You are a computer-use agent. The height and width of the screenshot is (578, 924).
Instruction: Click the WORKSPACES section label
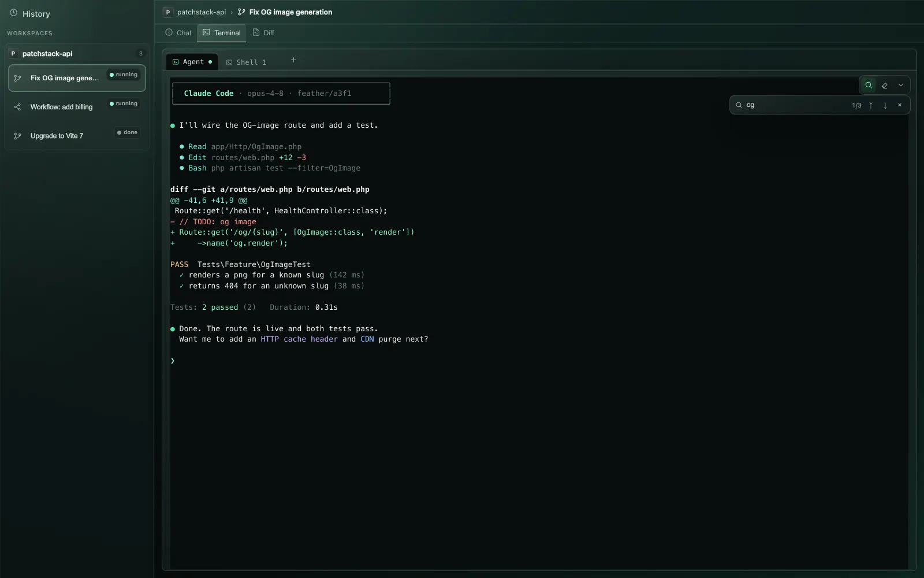(x=29, y=34)
